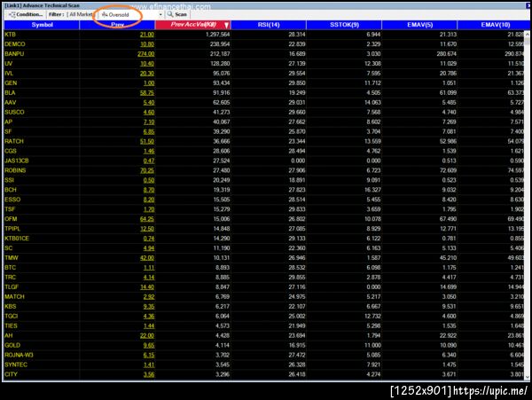
Task: Click GOLD RSI value 16.915
Action: click(x=297, y=345)
